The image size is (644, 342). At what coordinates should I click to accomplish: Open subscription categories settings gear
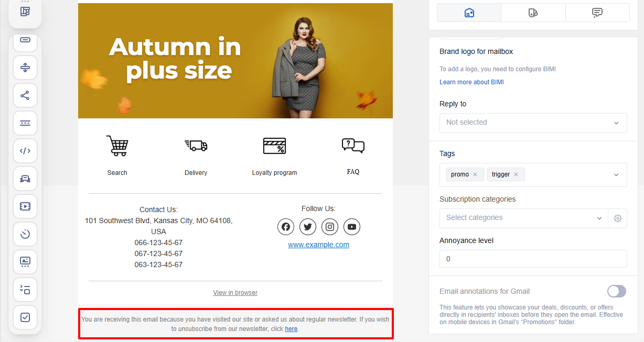tap(617, 218)
